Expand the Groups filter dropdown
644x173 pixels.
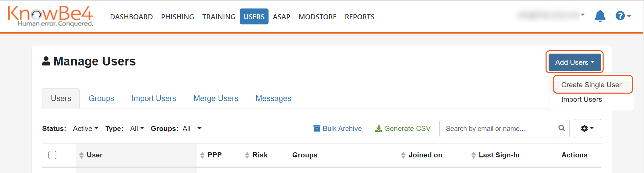(192, 129)
